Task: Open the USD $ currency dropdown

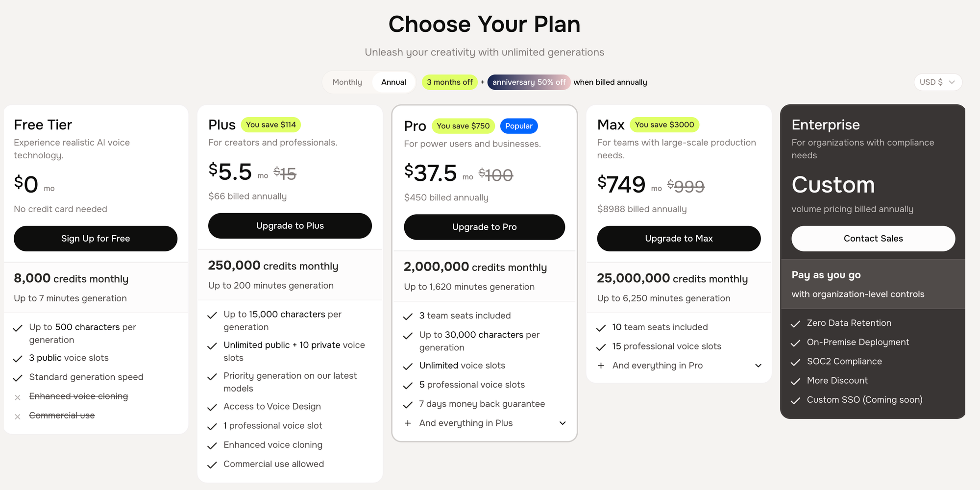Action: 938,82
